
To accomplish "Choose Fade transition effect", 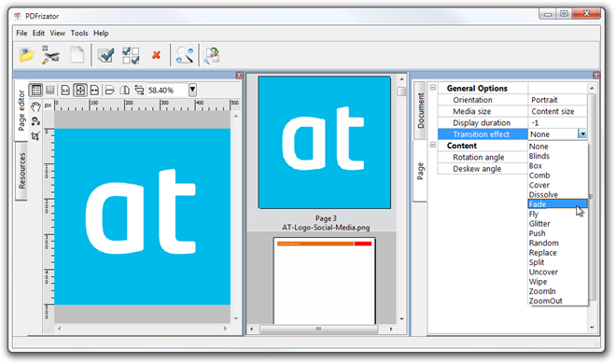I will pos(557,204).
